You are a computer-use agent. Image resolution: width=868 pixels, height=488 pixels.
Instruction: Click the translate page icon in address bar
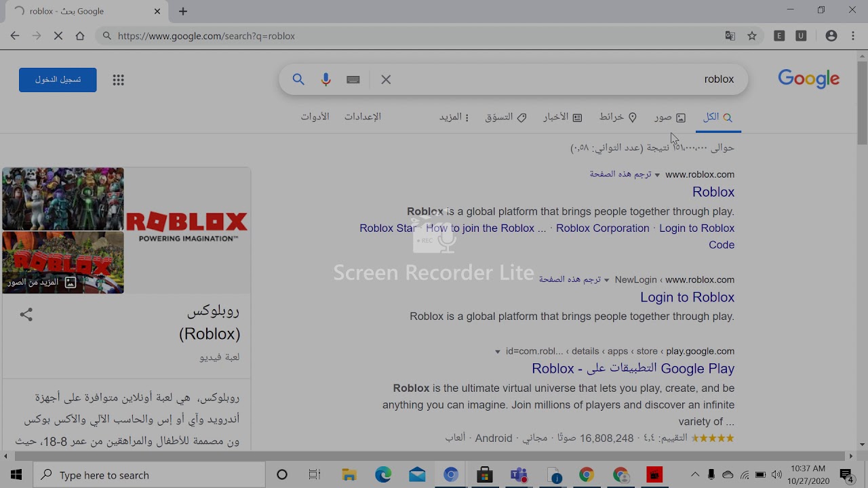[730, 36]
